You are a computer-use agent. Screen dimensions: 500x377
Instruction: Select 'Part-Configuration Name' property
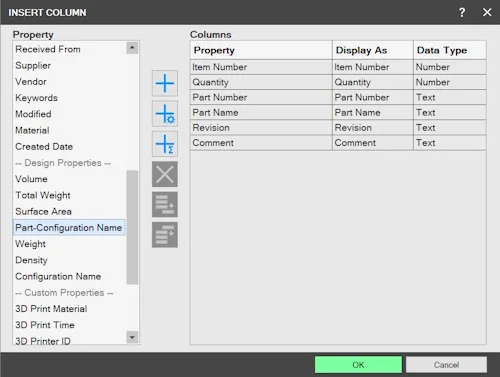point(69,228)
